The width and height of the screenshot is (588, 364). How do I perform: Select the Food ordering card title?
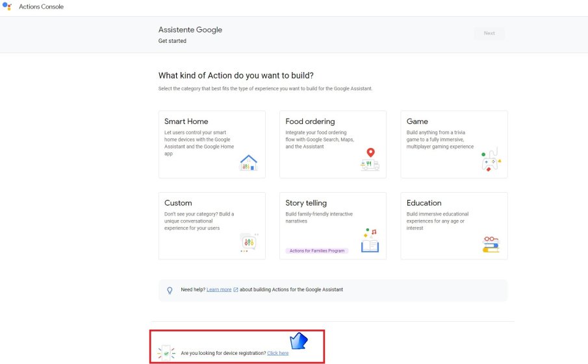tap(310, 121)
